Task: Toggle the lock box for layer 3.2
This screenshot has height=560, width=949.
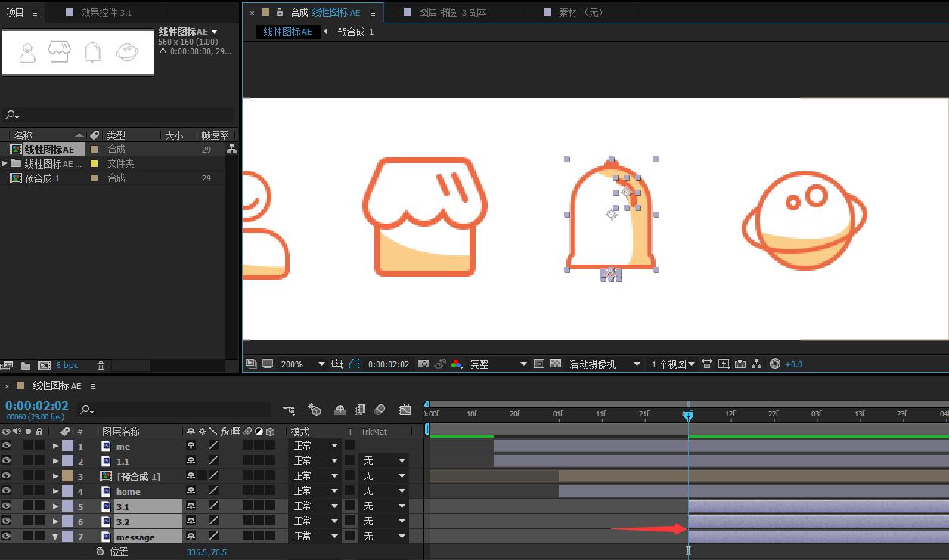Action: [39, 521]
